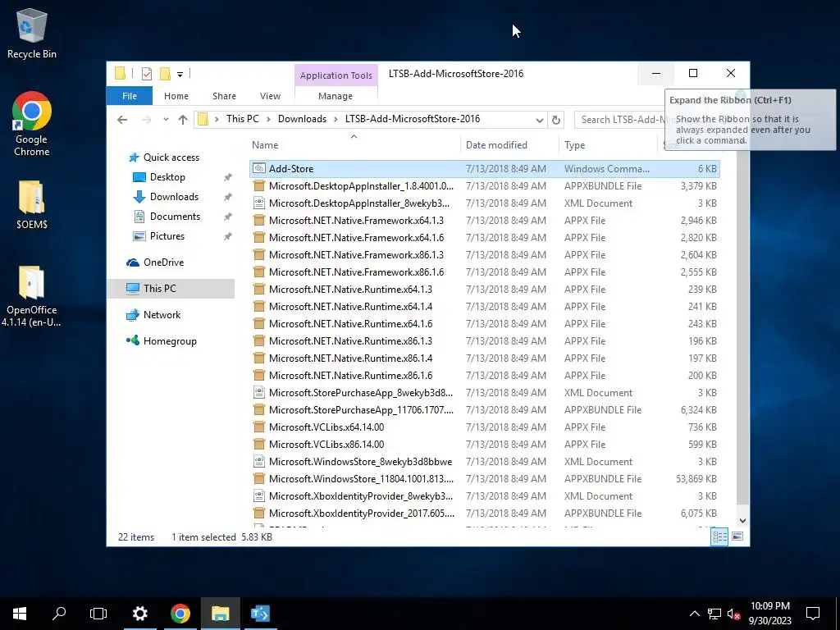
Task: Click the scroll down arrow of file list
Action: pyautogui.click(x=742, y=521)
